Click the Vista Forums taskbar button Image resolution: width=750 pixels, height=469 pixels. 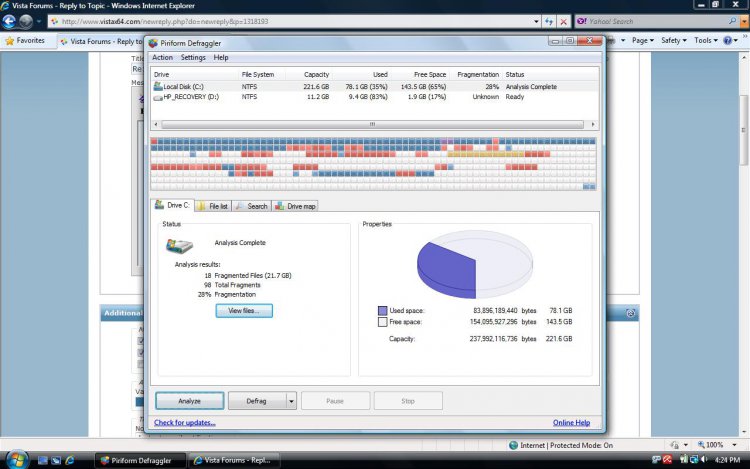pos(234,460)
